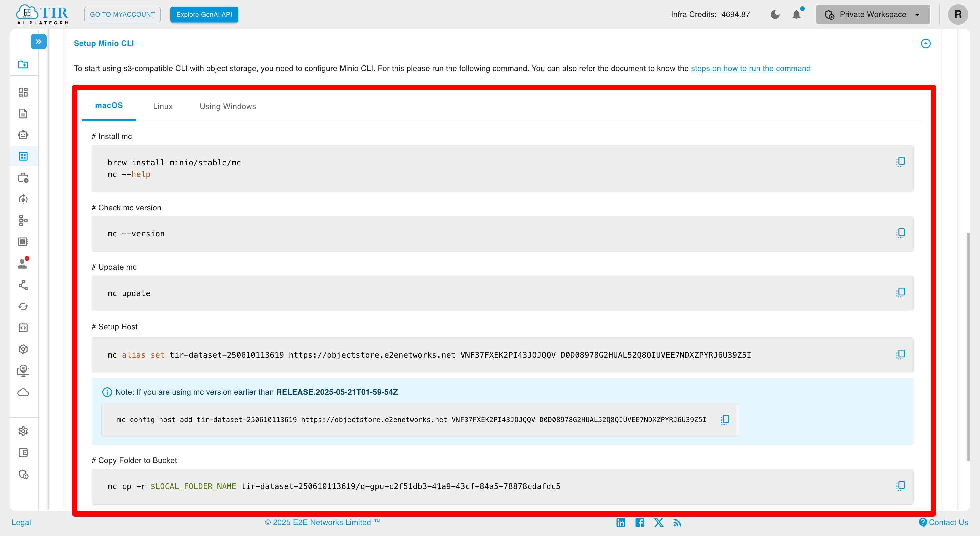Viewport: 980px width, 536px height.
Task: Open the settings gear icon in sidebar
Action: 23,431
